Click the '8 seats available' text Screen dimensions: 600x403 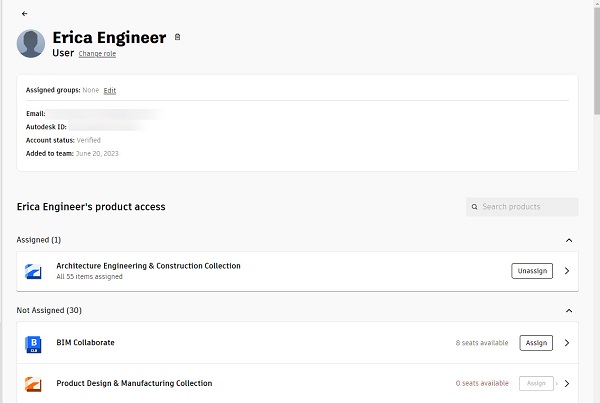point(482,343)
